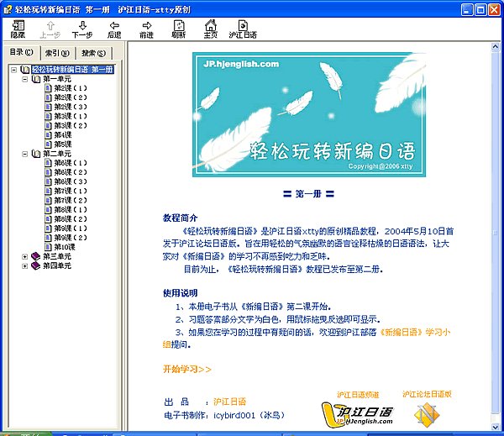Click the page icon beside 第5课

[x=48, y=144]
